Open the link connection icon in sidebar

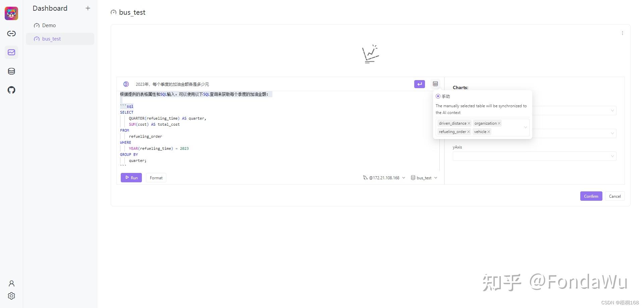coord(11,34)
